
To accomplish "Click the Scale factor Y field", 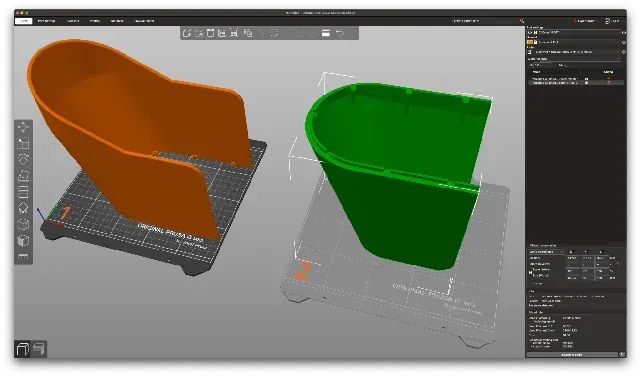I will (587, 270).
